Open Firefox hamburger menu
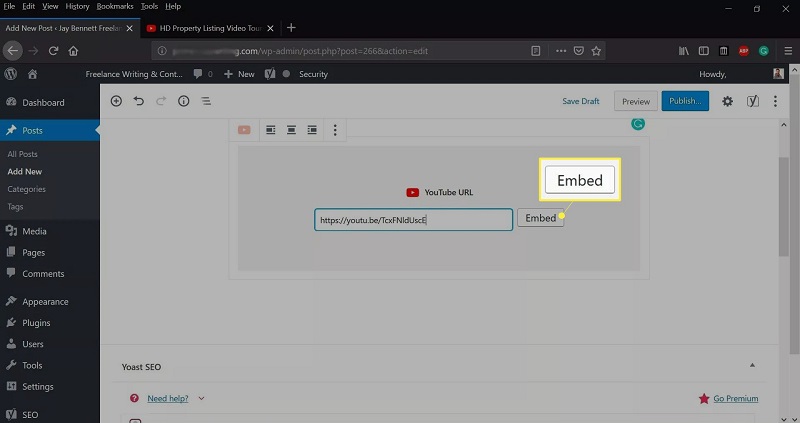The width and height of the screenshot is (800, 423). pos(788,51)
